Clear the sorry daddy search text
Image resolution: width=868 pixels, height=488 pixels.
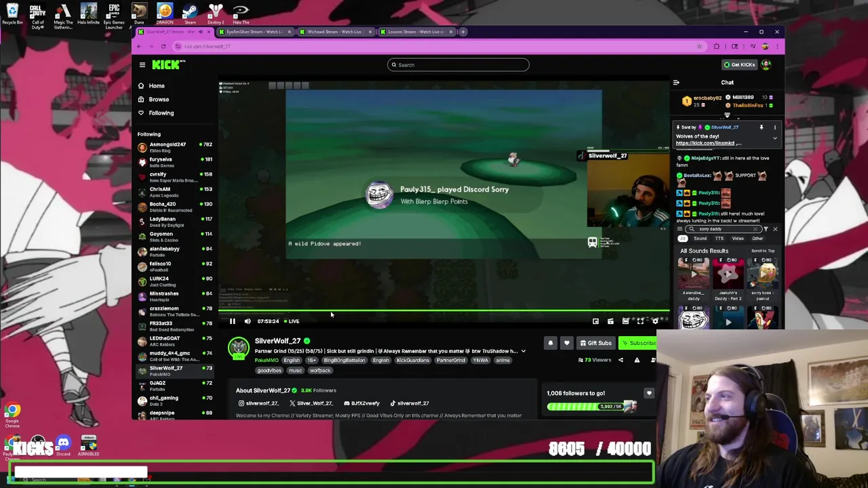(756, 229)
